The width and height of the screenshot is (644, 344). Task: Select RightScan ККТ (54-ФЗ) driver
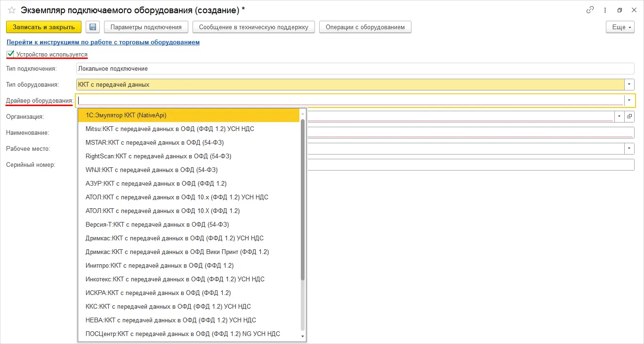(189, 156)
